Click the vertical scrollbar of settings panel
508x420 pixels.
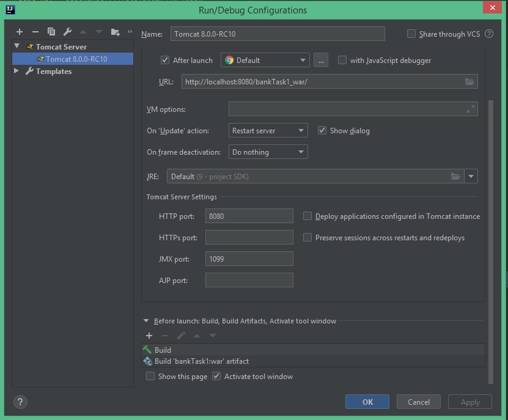(490, 241)
